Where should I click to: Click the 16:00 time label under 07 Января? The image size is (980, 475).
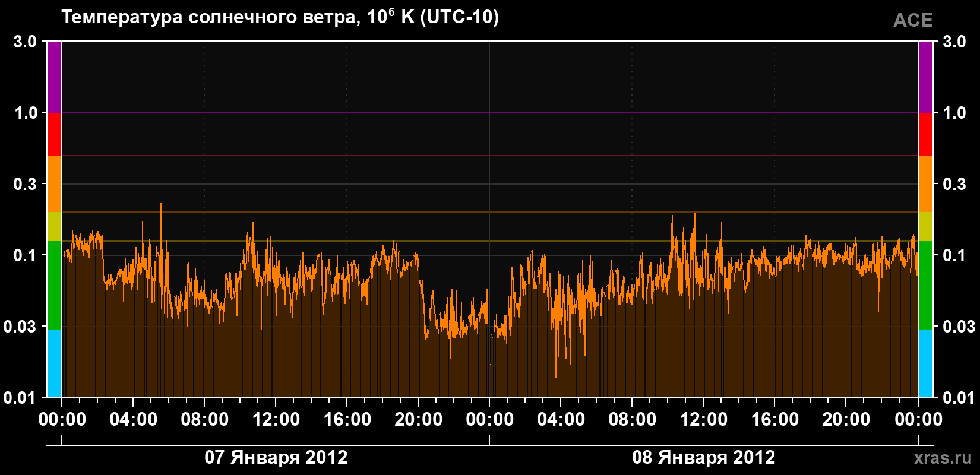coord(347,419)
